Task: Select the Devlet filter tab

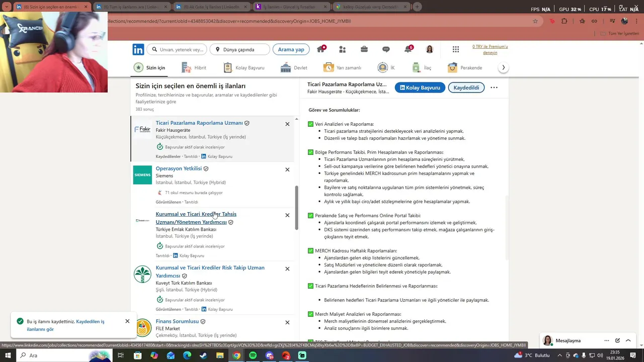Action: click(x=294, y=67)
